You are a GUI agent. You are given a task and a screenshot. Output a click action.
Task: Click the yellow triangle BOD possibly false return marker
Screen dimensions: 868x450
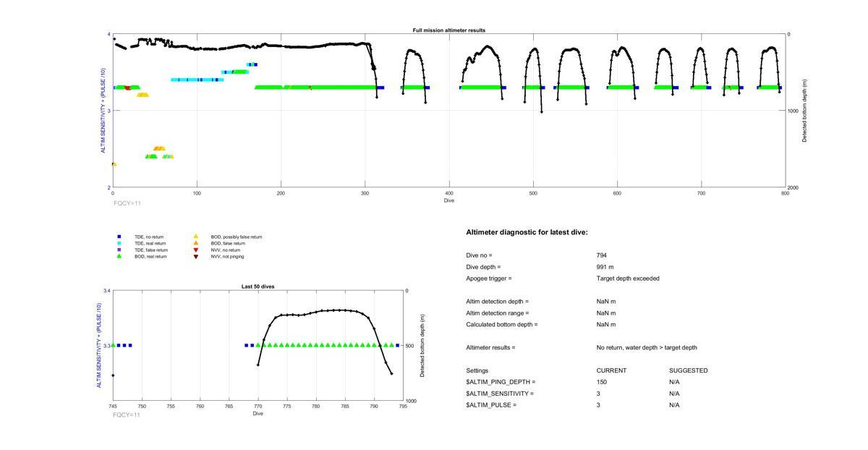[x=195, y=237]
